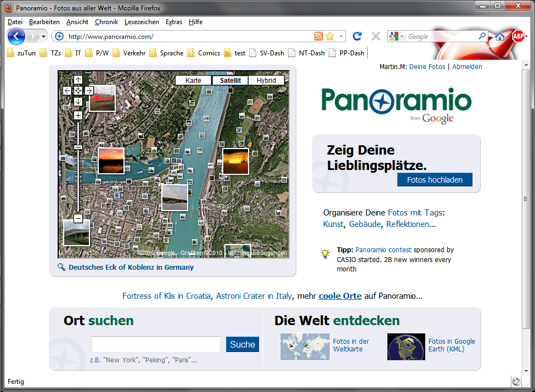
Task: Switch the map to Karte view
Action: tap(193, 80)
